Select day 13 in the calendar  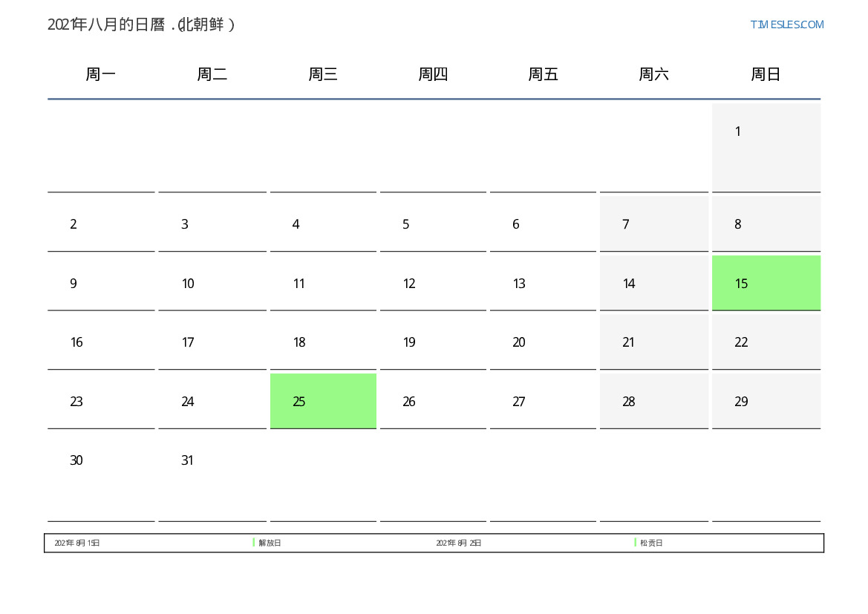pyautogui.click(x=543, y=283)
